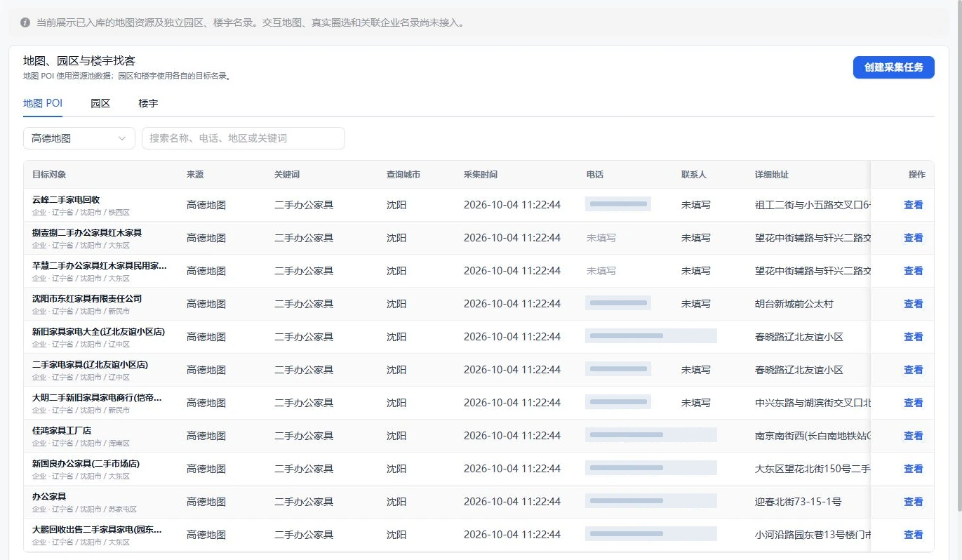Open 查看 for 大鹏回收出售二手家具家电
This screenshot has width=962, height=560.
[913, 535]
